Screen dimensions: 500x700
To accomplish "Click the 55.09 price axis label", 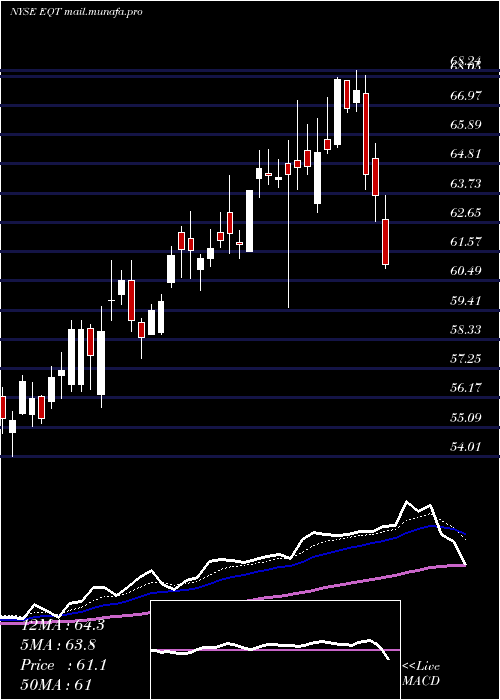I will pyautogui.click(x=466, y=418).
